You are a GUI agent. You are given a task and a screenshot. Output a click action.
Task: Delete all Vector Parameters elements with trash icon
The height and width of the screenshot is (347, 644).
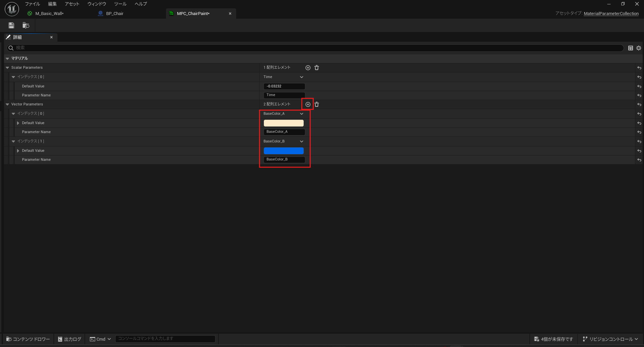point(317,104)
